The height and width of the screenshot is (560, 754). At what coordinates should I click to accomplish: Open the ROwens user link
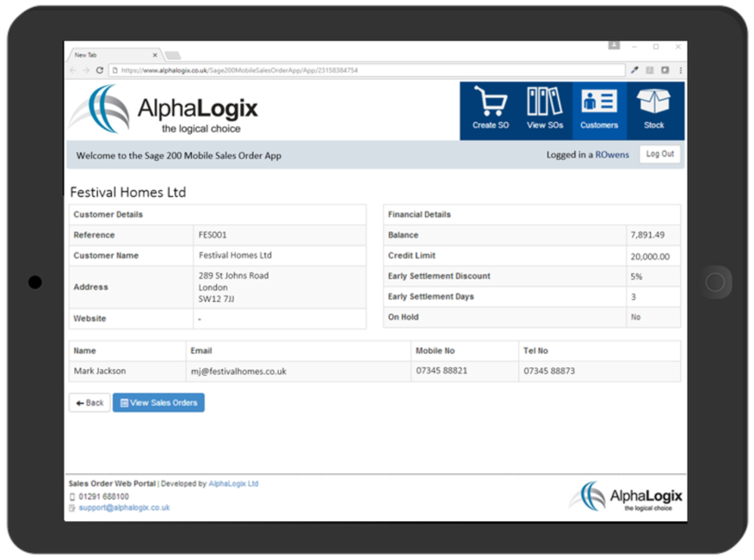pos(612,155)
